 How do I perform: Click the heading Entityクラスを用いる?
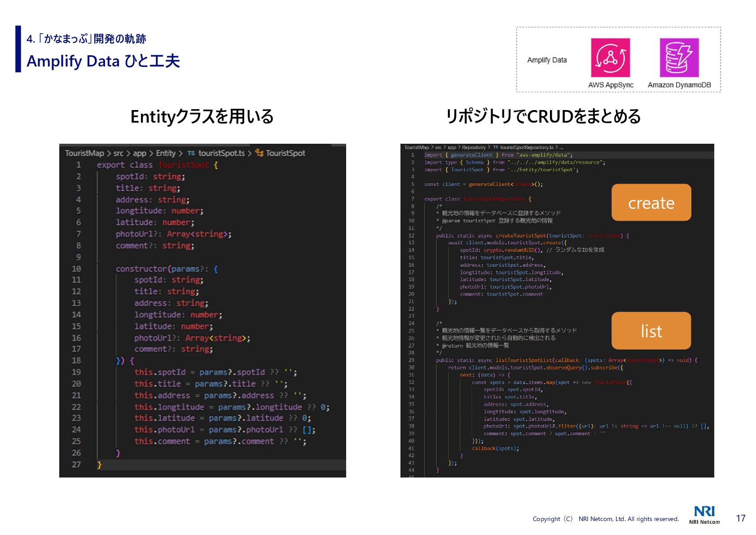click(x=202, y=116)
